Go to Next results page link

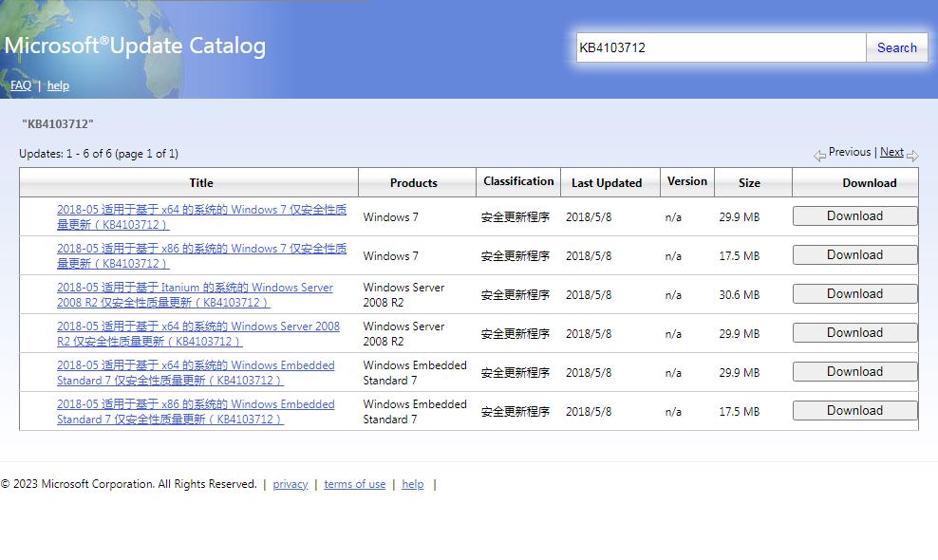point(891,152)
